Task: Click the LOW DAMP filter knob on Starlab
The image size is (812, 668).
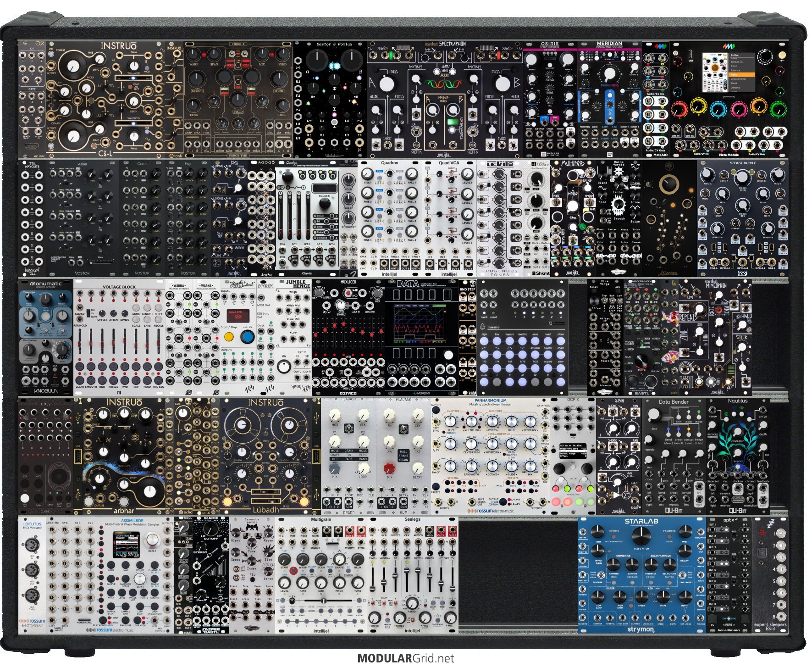Action: (x=597, y=596)
